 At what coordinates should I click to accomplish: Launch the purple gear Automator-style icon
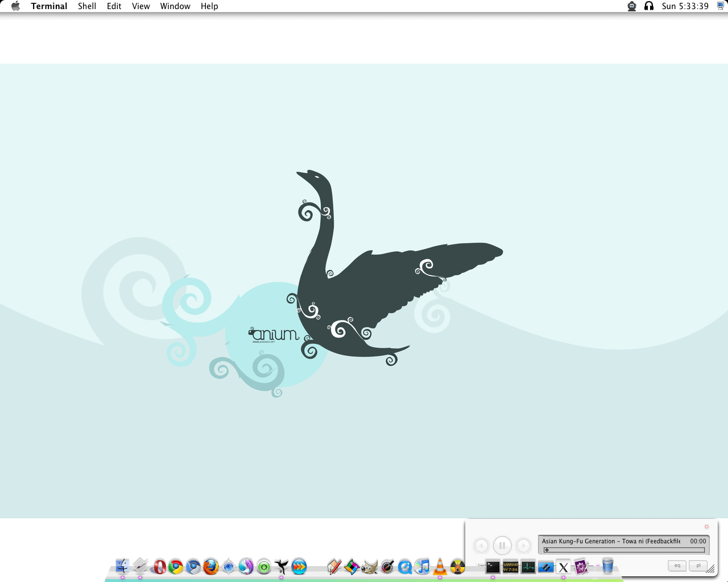(581, 567)
